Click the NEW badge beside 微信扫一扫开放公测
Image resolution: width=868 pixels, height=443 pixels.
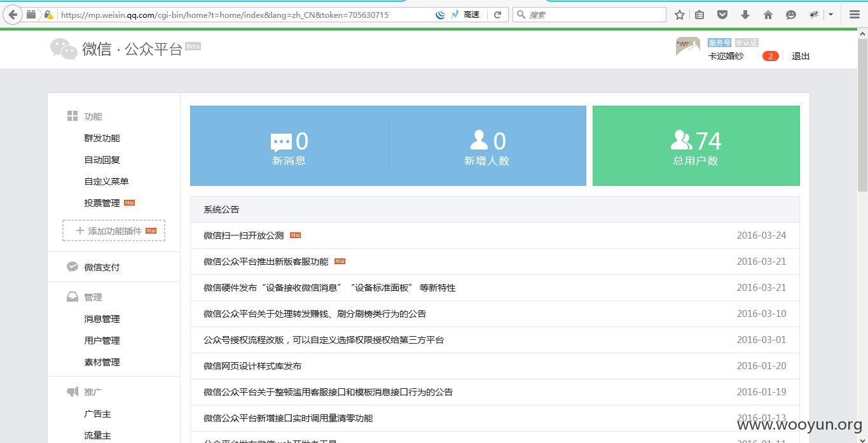click(x=295, y=235)
